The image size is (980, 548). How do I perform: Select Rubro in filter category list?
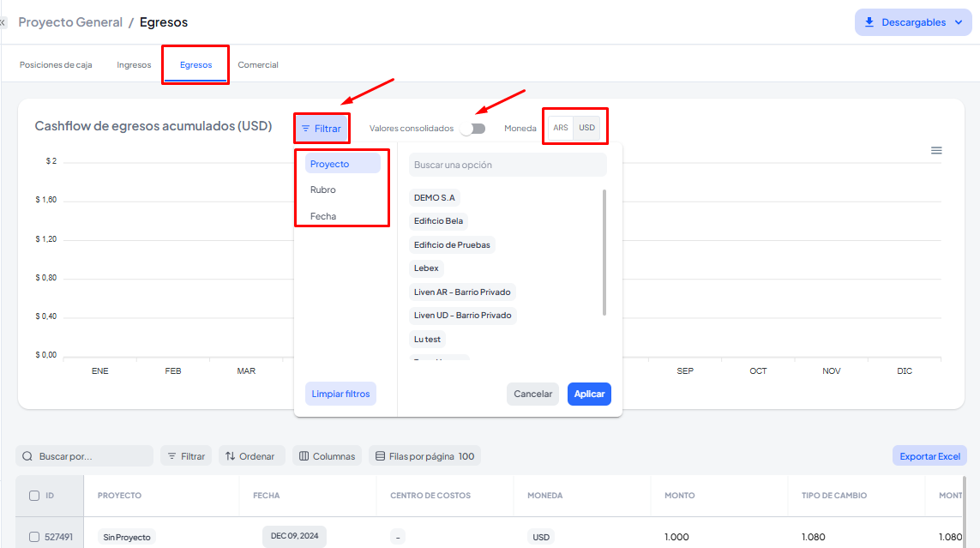323,190
